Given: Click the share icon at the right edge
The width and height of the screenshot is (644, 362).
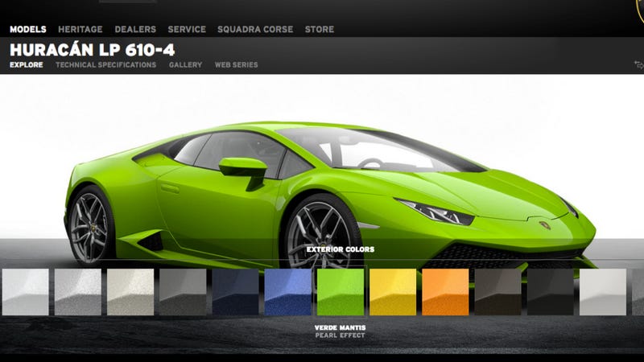Looking at the screenshot, I should click(638, 65).
